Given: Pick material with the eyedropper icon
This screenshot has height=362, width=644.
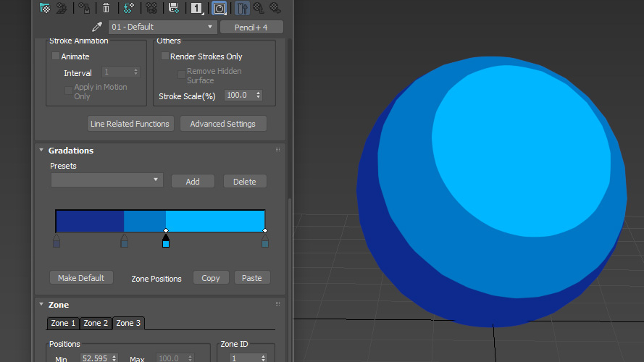Looking at the screenshot, I should pos(97,27).
